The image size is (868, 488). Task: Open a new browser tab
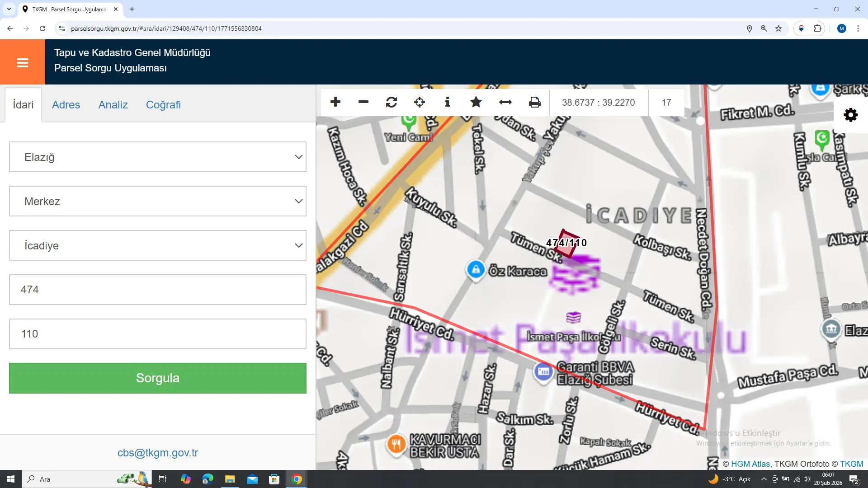pyautogui.click(x=132, y=9)
